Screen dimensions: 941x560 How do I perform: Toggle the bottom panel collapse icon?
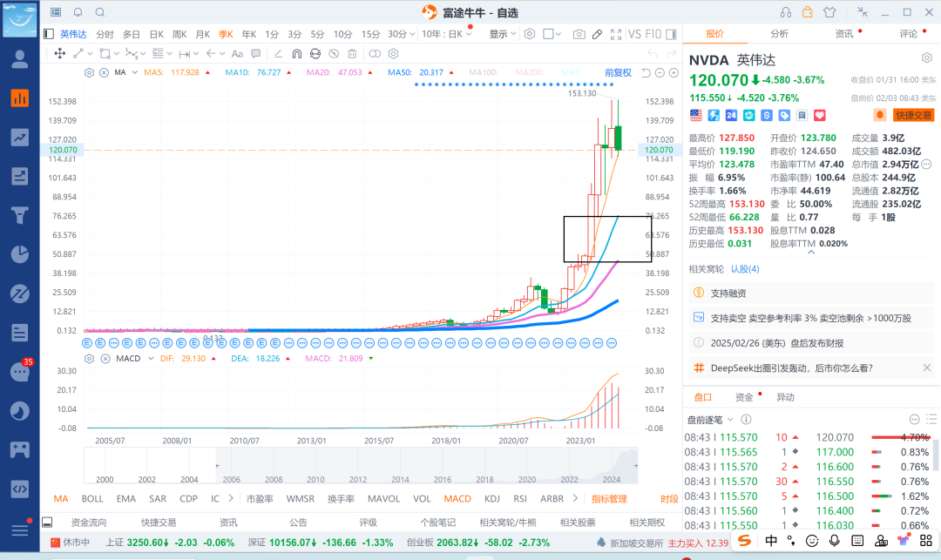click(x=47, y=523)
